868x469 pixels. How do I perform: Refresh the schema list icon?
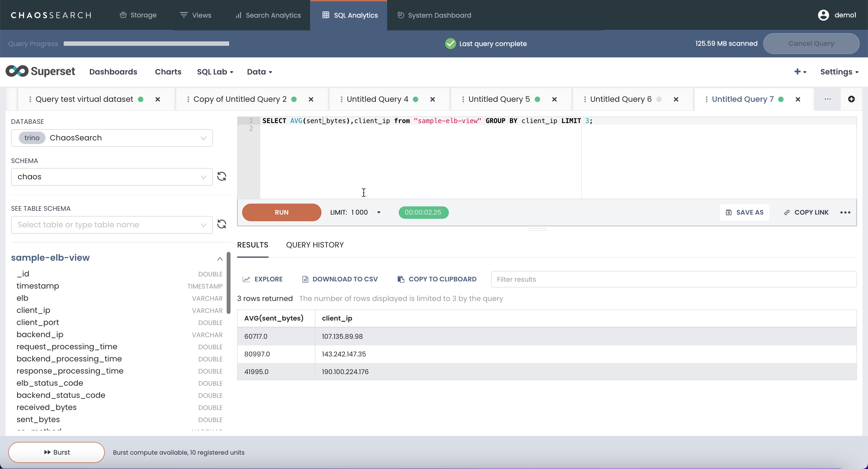[221, 176]
